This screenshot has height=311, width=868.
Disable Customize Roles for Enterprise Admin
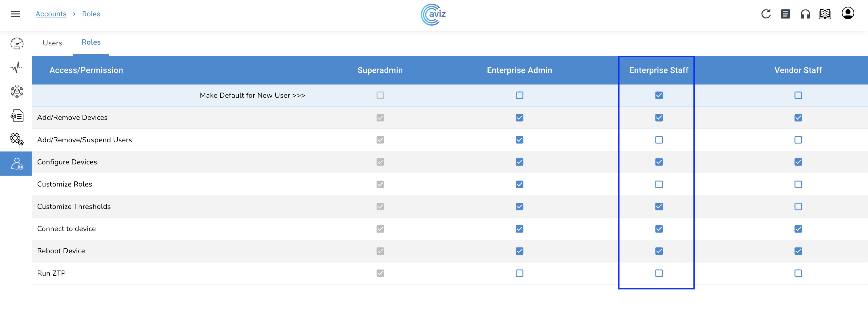(519, 184)
